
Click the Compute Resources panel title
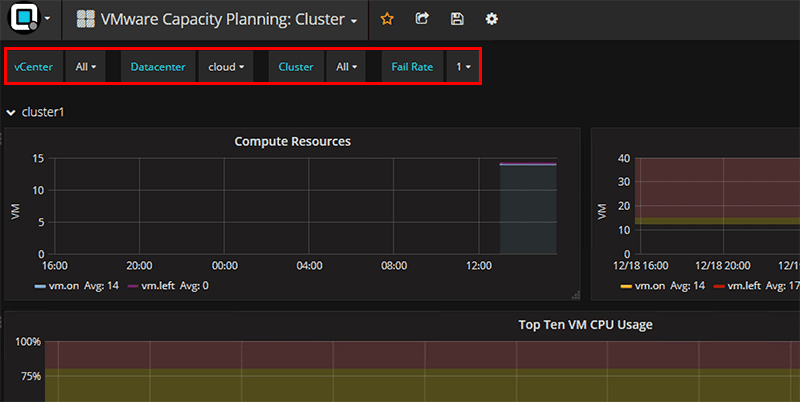pyautogui.click(x=292, y=142)
